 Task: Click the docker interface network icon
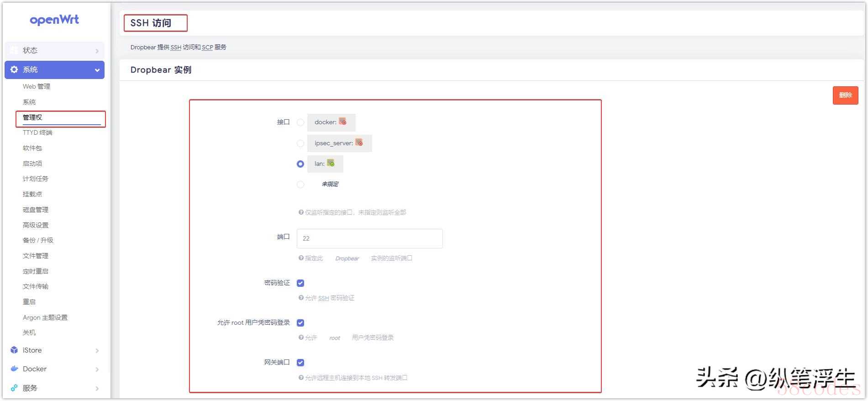(x=342, y=122)
